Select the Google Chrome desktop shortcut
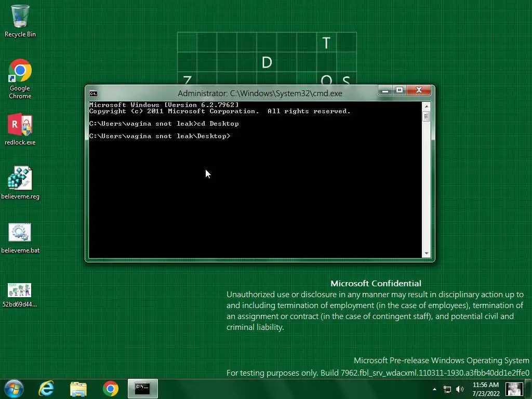The width and height of the screenshot is (532, 399). pos(20,79)
